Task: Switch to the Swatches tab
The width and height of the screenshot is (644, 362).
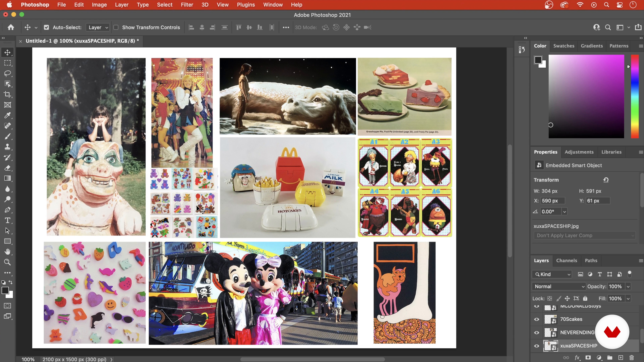Action: [563, 46]
